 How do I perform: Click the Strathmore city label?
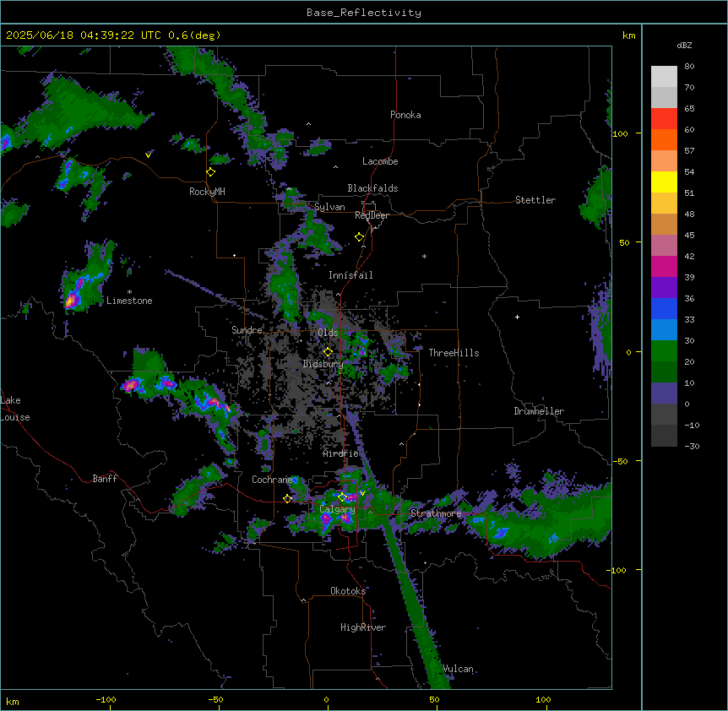click(436, 513)
